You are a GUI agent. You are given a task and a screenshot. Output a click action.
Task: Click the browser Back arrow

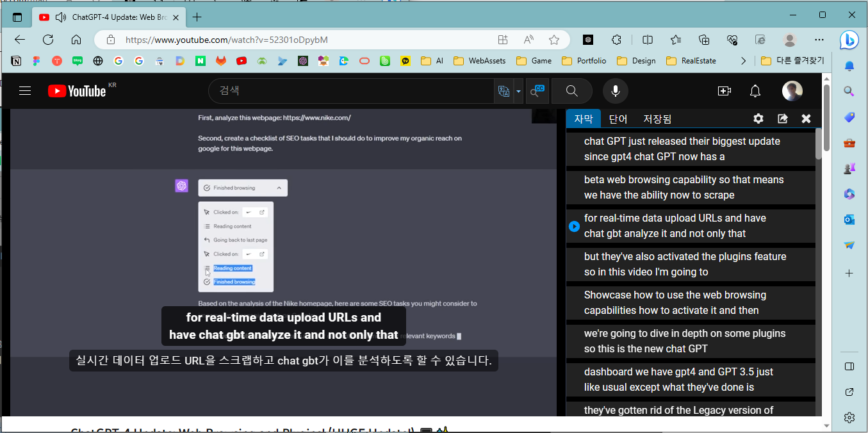pos(20,40)
